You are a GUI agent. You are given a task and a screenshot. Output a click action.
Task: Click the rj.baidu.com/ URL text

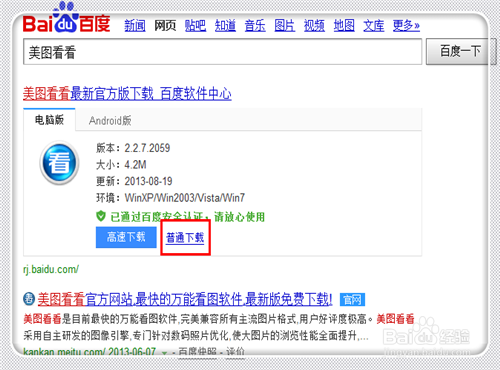[x=51, y=269]
